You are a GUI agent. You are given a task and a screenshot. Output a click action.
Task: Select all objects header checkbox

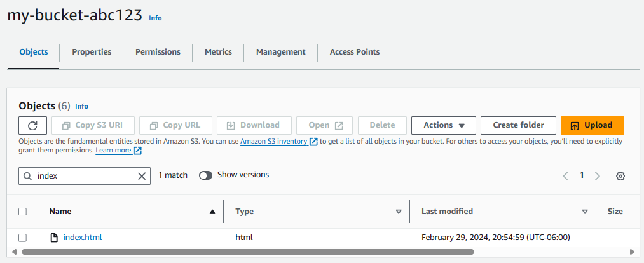point(23,212)
